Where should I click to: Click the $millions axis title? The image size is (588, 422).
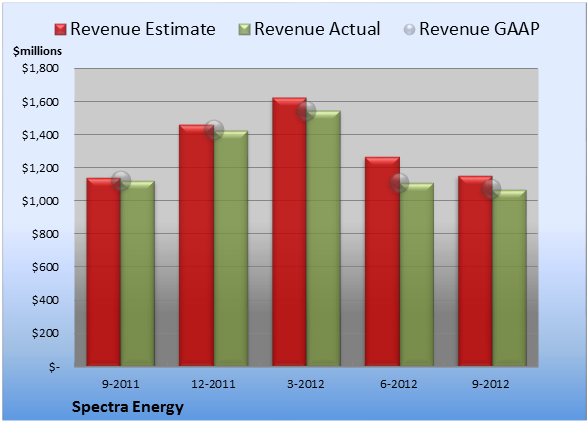tap(37, 51)
